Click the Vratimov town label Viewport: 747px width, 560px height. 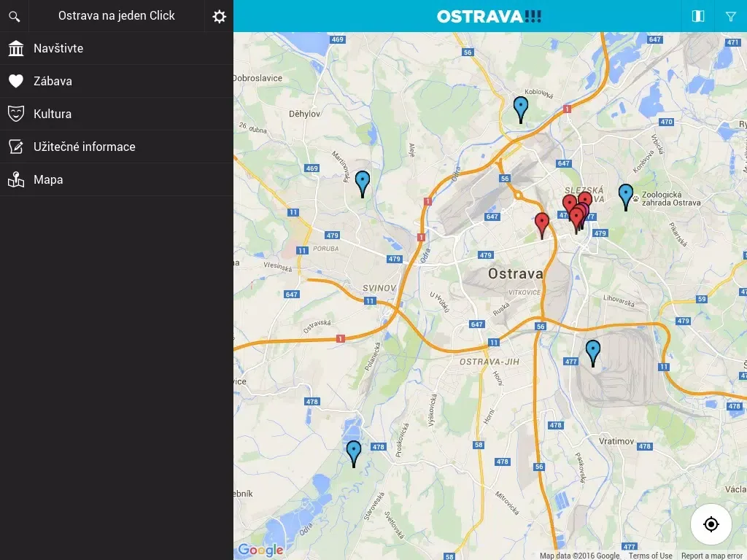[x=616, y=441]
